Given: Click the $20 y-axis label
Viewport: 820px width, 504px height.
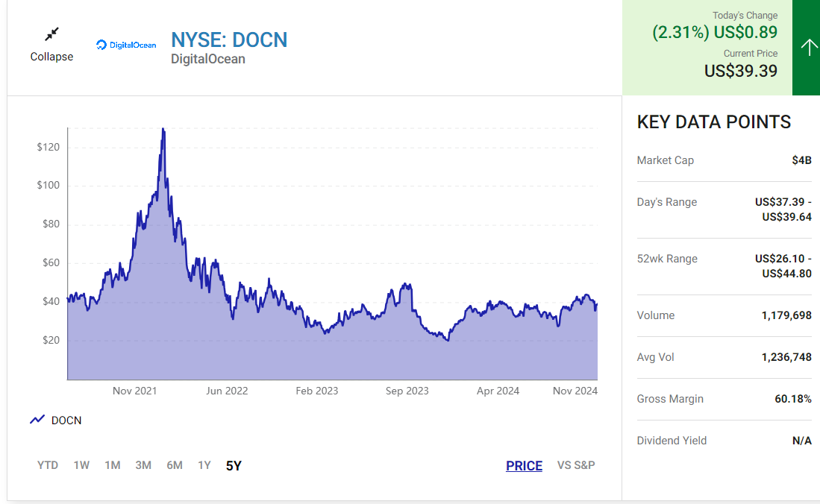Looking at the screenshot, I should 51,341.
